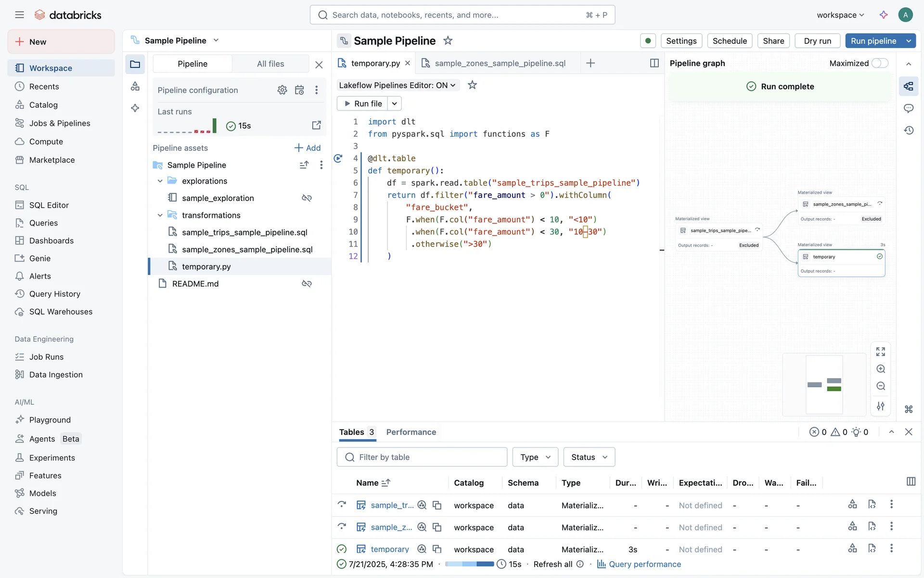Toggle unlink icon beside sample_exploration
This screenshot has width=924, height=578.
point(307,198)
